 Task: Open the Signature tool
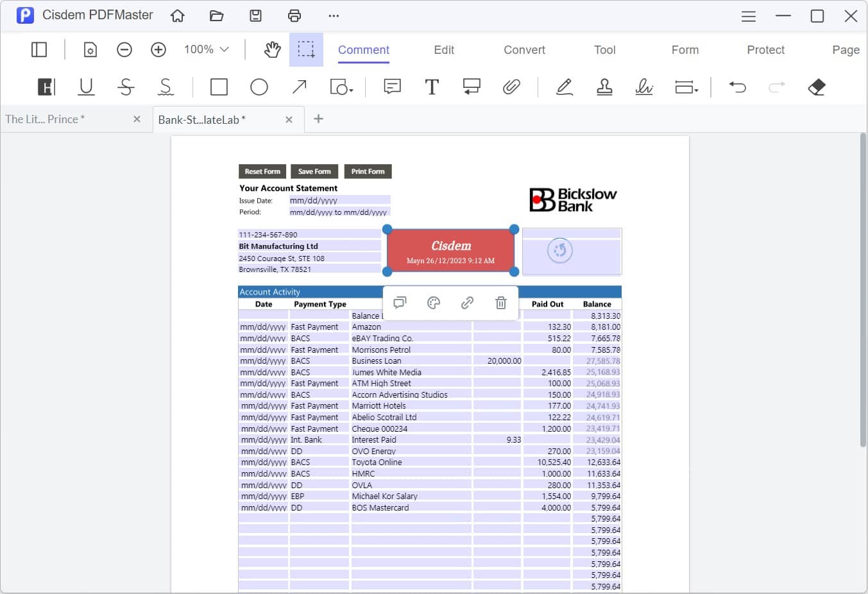[644, 87]
